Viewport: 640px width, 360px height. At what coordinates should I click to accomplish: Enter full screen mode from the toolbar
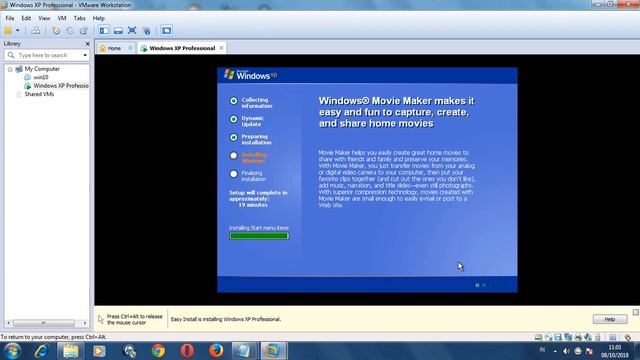(132, 31)
